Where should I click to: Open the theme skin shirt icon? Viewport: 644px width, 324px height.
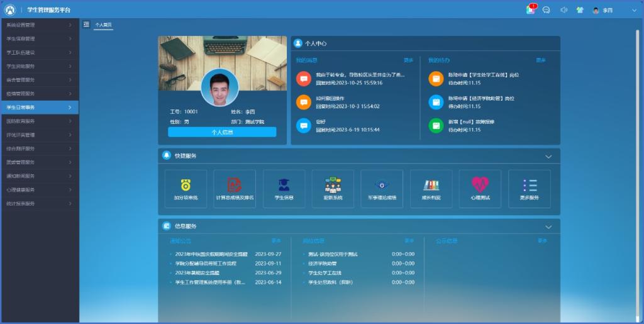[580, 10]
